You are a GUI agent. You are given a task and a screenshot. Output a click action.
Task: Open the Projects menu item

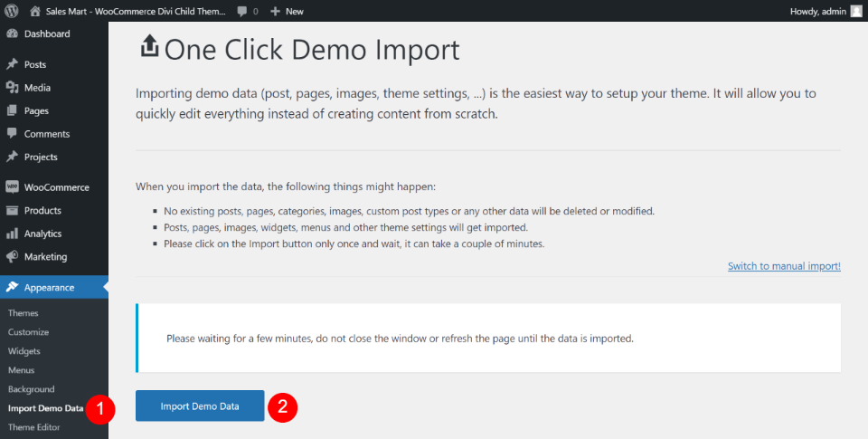coord(41,157)
